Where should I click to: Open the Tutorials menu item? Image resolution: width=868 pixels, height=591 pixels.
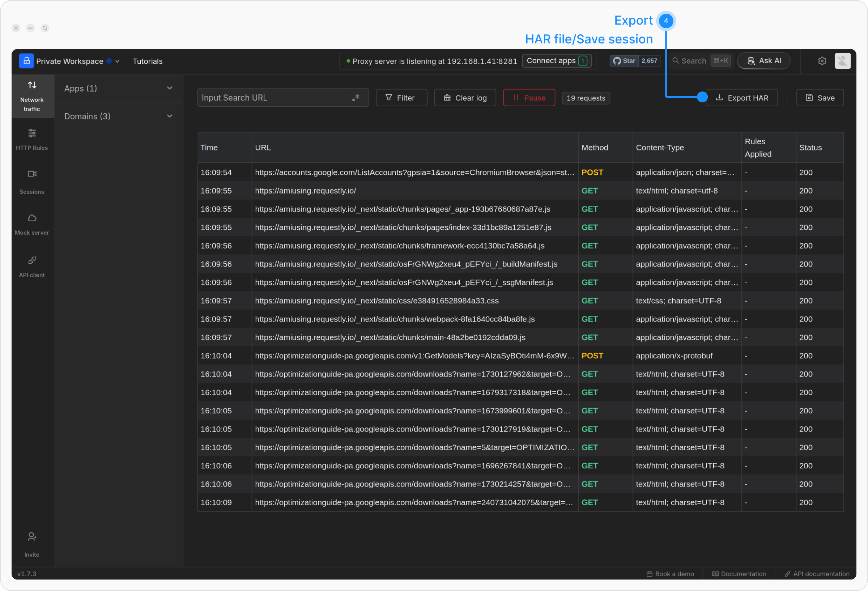(148, 61)
